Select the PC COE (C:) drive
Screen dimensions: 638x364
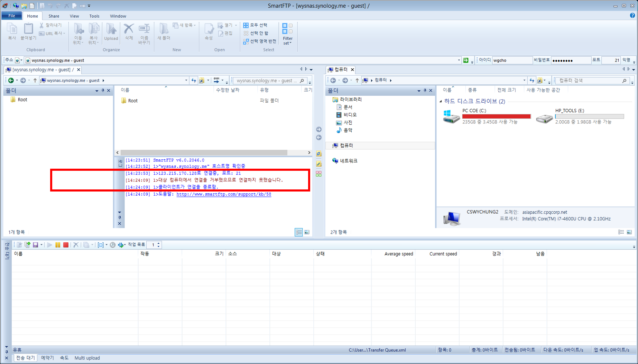click(487, 116)
